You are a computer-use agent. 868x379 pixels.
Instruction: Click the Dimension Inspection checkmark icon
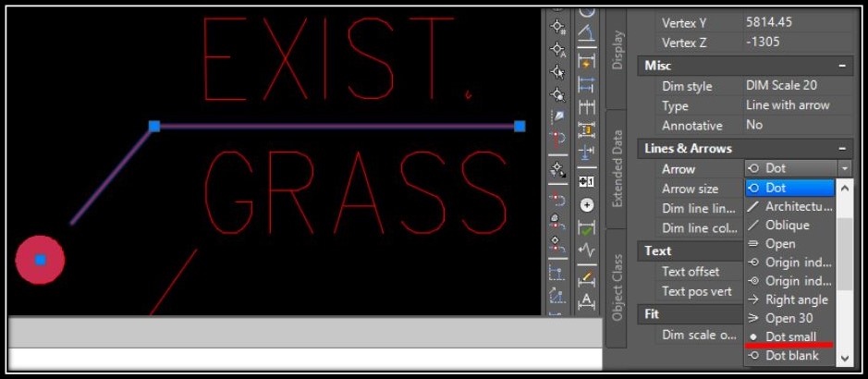pyautogui.click(x=586, y=228)
